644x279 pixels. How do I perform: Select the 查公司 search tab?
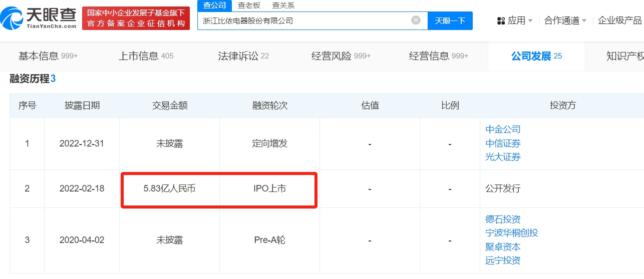click(x=214, y=5)
